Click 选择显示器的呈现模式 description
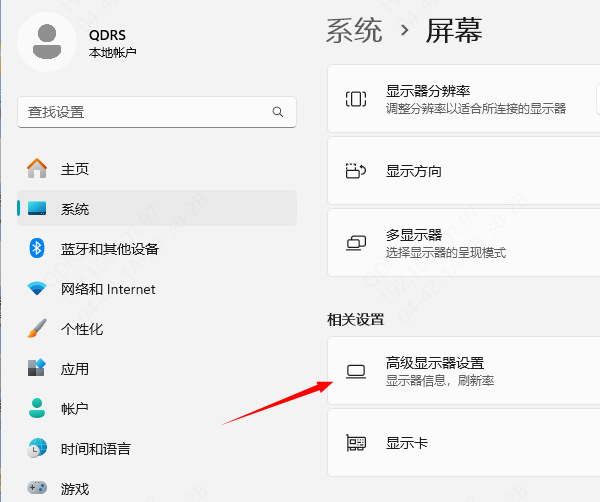The image size is (600, 502). click(x=446, y=253)
